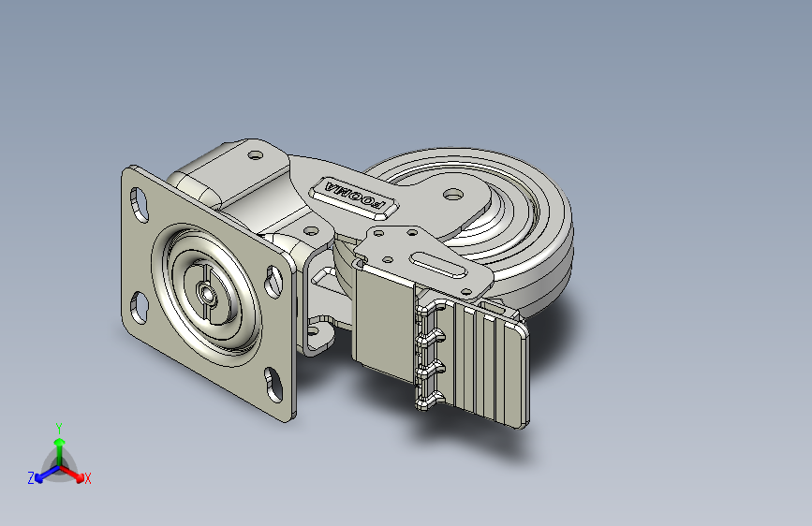The height and width of the screenshot is (526, 812).
Task: Click the blue Z axis of the triad
Action: click(44, 475)
